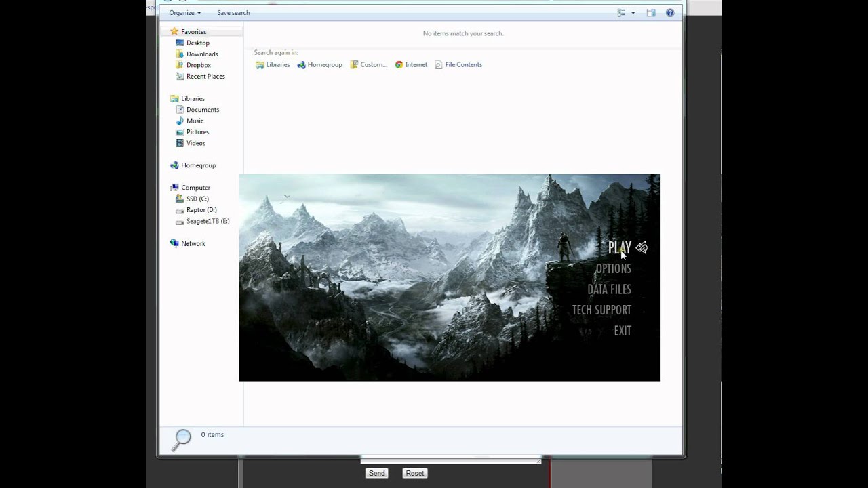868x488 pixels.
Task: Search again on the Internet
Action: pyautogui.click(x=411, y=64)
